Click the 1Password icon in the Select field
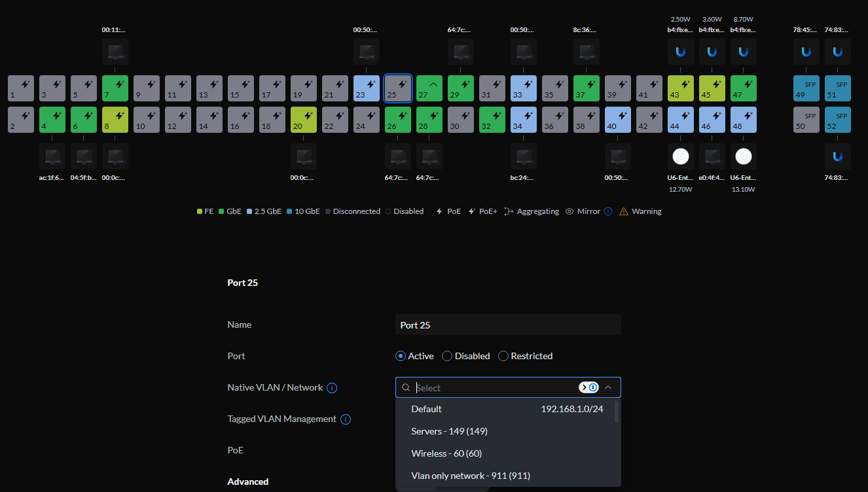Viewport: 868px width, 492px height. tap(588, 387)
